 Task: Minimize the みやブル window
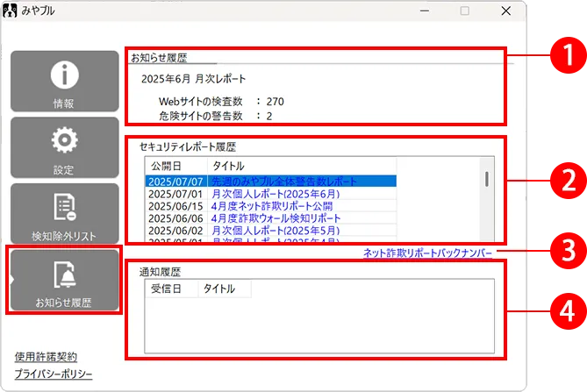pyautogui.click(x=425, y=11)
